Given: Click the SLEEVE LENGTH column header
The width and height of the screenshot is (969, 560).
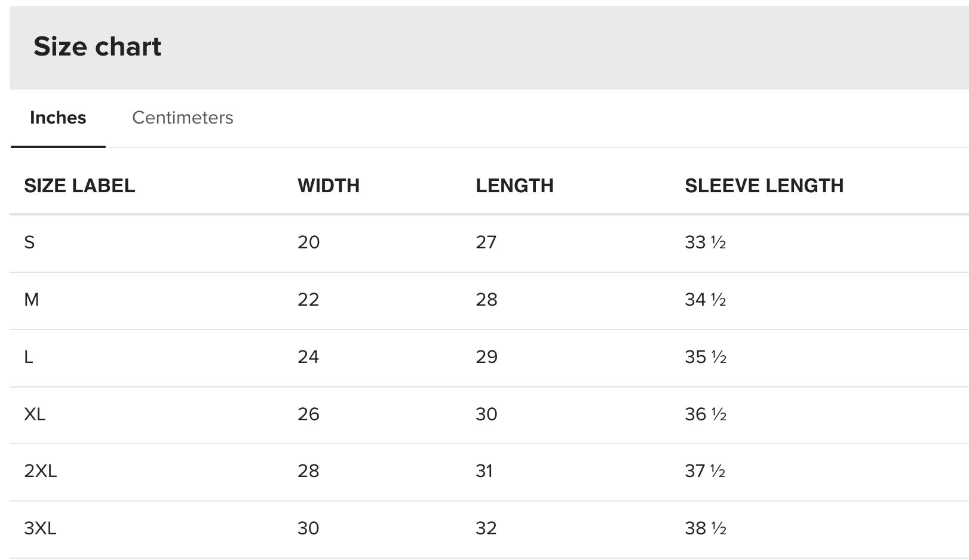Looking at the screenshot, I should [764, 186].
